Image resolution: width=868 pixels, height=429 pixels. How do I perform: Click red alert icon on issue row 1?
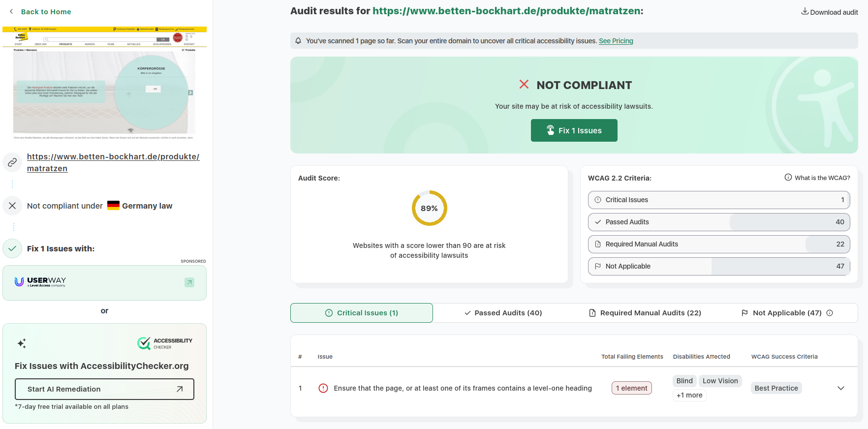(323, 388)
